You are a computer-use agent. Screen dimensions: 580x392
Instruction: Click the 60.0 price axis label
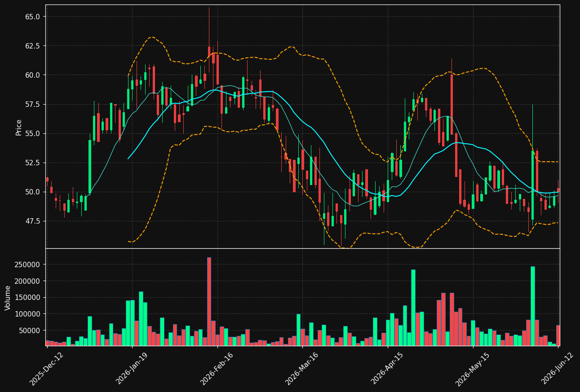[x=32, y=75]
